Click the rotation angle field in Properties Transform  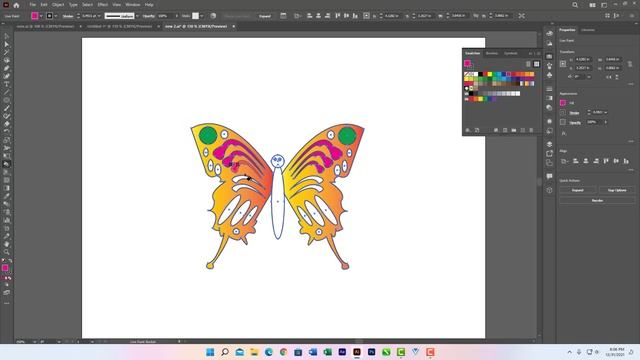click(581, 76)
